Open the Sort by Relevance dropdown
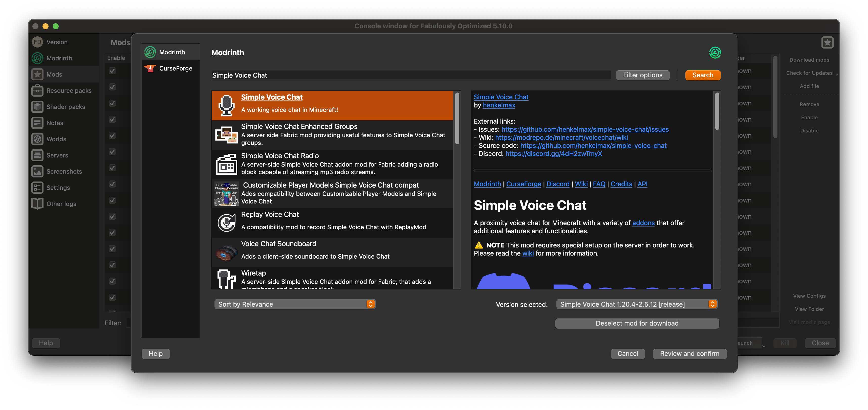This screenshot has width=868, height=410. click(295, 304)
